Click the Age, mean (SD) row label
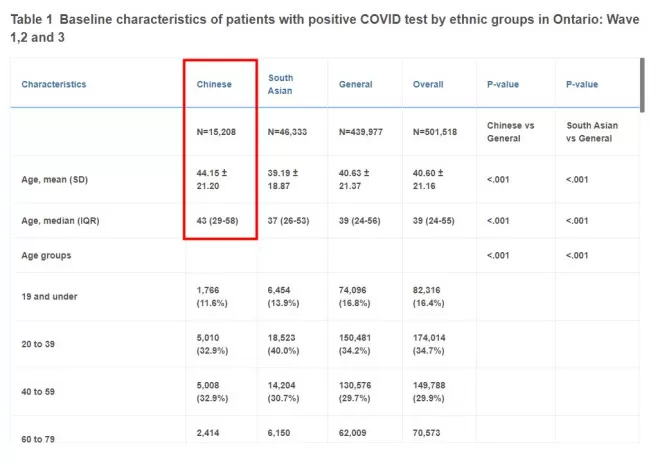 (x=55, y=180)
